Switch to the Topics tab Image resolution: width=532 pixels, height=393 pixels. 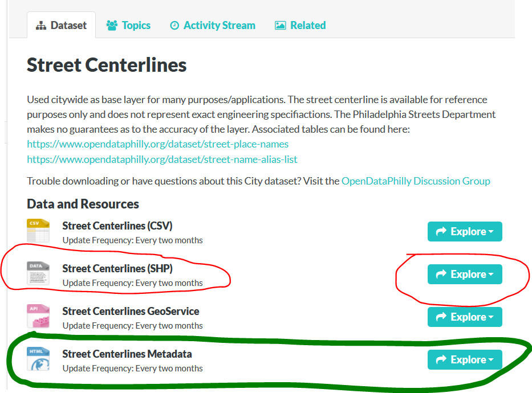pos(129,26)
